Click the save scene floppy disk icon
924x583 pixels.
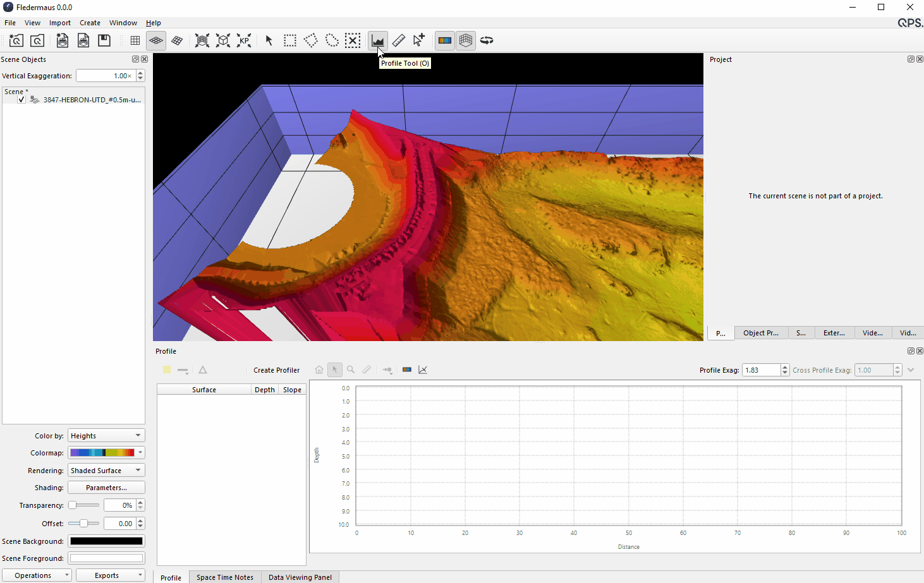104,40
